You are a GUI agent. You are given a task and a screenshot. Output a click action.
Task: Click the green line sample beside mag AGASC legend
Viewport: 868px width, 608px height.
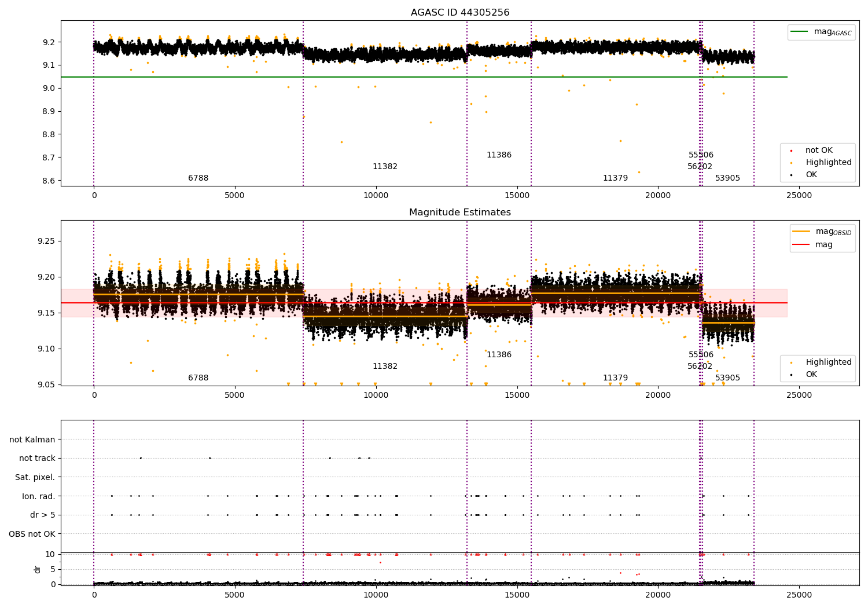tap(800, 32)
